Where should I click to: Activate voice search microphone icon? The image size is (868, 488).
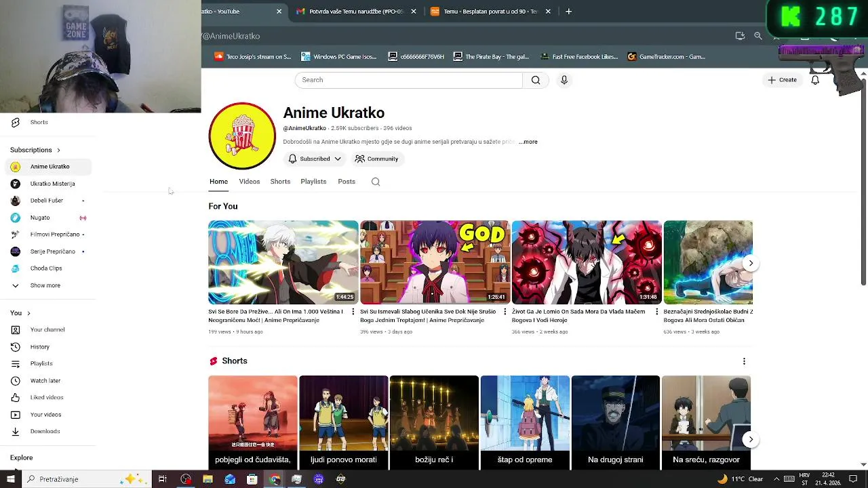point(564,80)
